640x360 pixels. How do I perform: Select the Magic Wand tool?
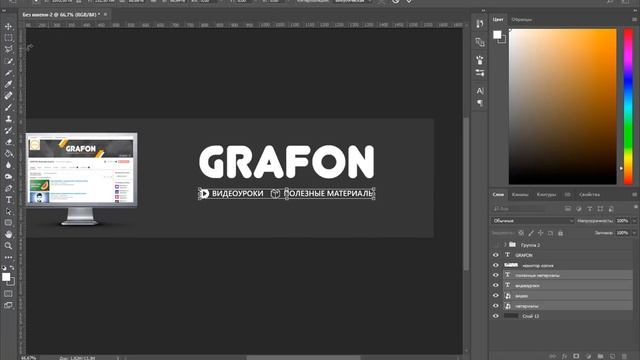click(8, 61)
